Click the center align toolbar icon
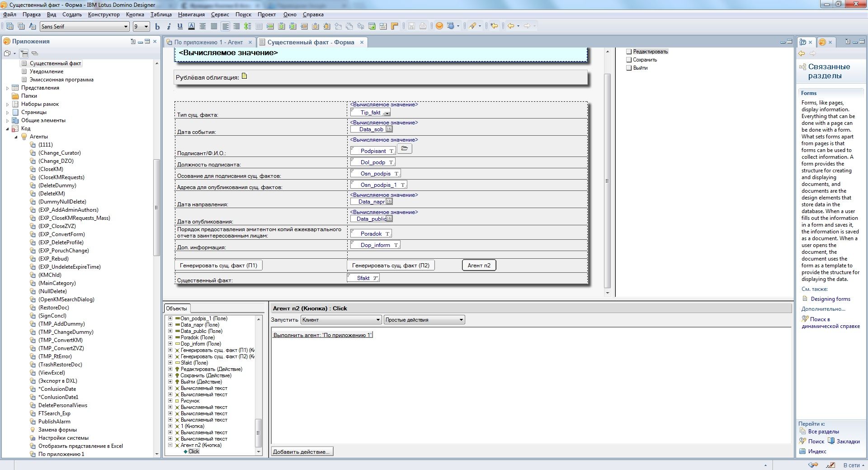Viewport: 868px width, 470px height. [x=203, y=27]
